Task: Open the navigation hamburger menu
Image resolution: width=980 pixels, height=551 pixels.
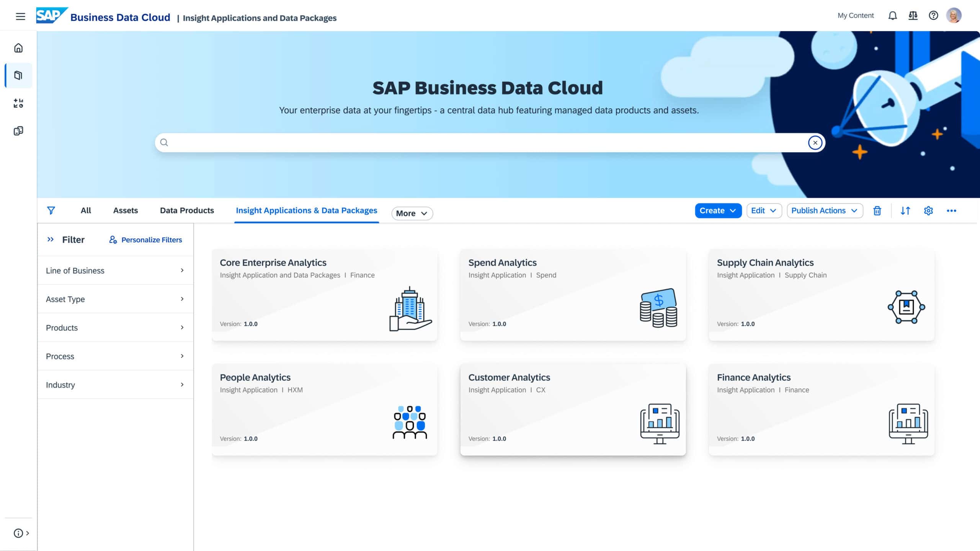Action: (x=20, y=16)
